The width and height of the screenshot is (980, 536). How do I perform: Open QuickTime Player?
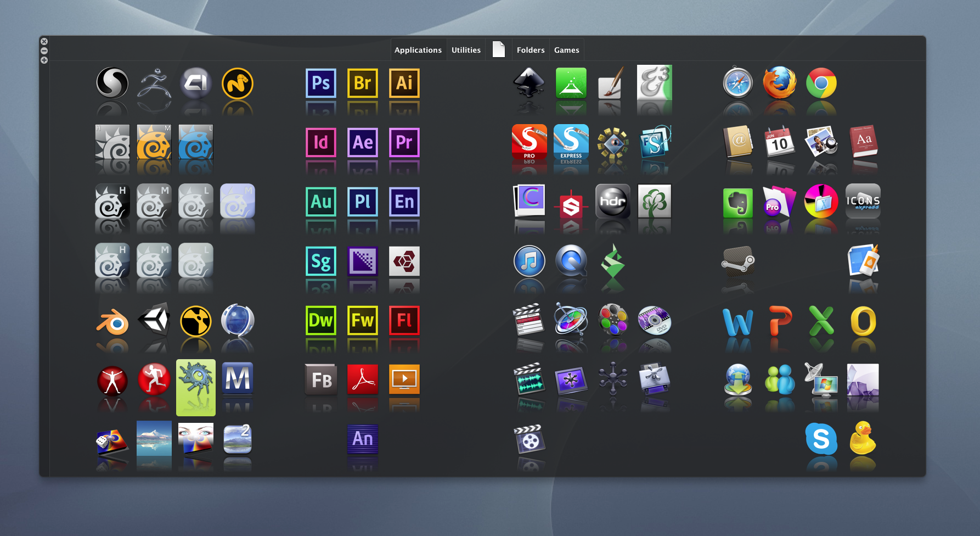pos(571,261)
